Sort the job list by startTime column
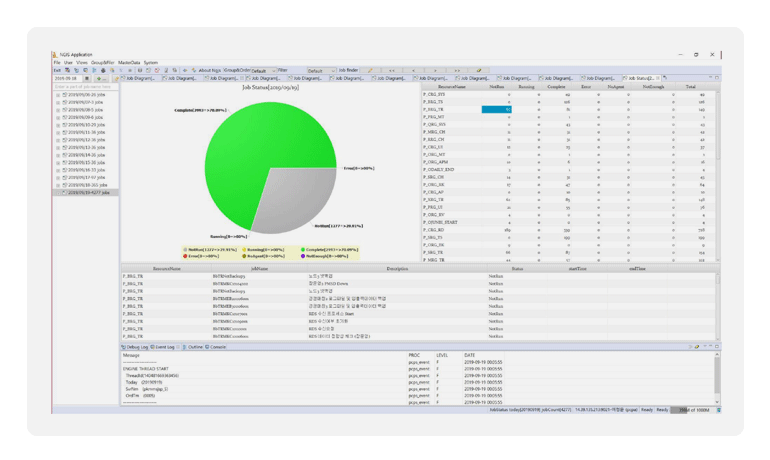The image size is (770, 460). tap(577, 269)
